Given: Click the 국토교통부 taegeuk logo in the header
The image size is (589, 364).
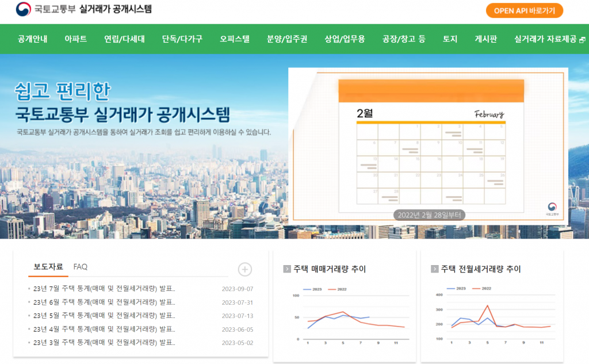Looking at the screenshot, I should pos(23,9).
